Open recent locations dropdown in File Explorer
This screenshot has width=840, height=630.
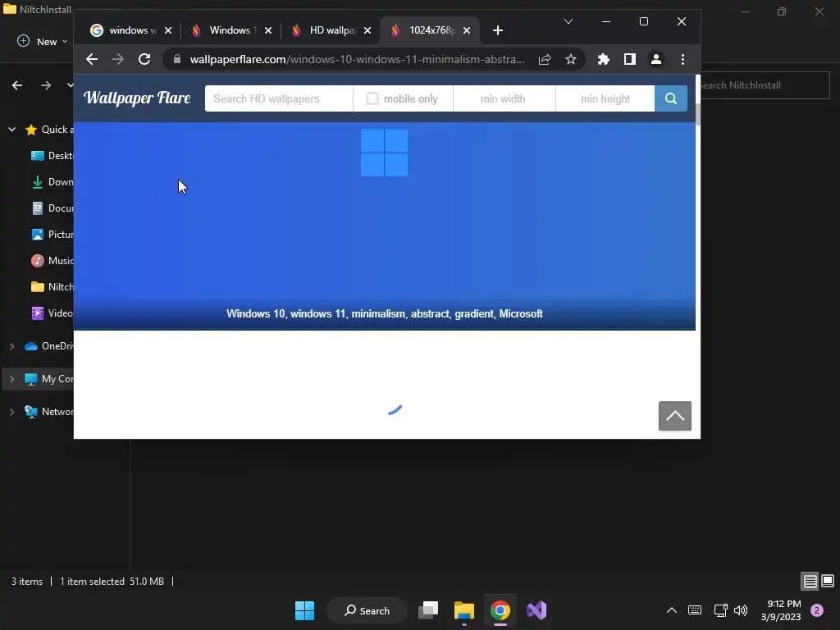(x=70, y=85)
